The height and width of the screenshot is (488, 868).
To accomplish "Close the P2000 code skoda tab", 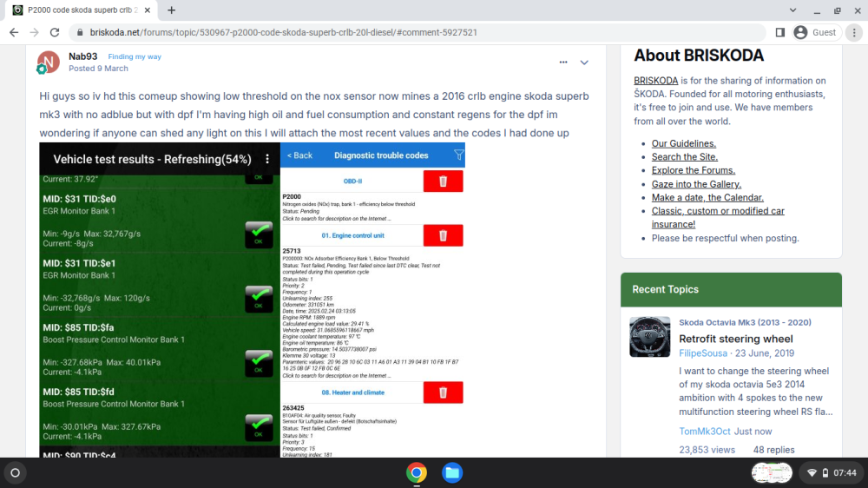I will [148, 10].
